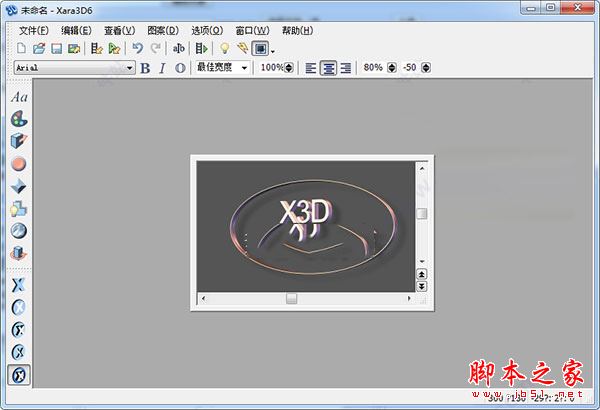This screenshot has height=410, width=600.
Task: Click the double-down page arrow button
Action: point(422,286)
